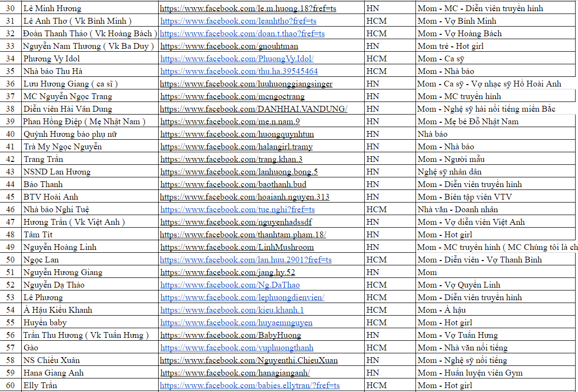
Task: Click the leanhtho Facebook profile link
Action: point(238,21)
